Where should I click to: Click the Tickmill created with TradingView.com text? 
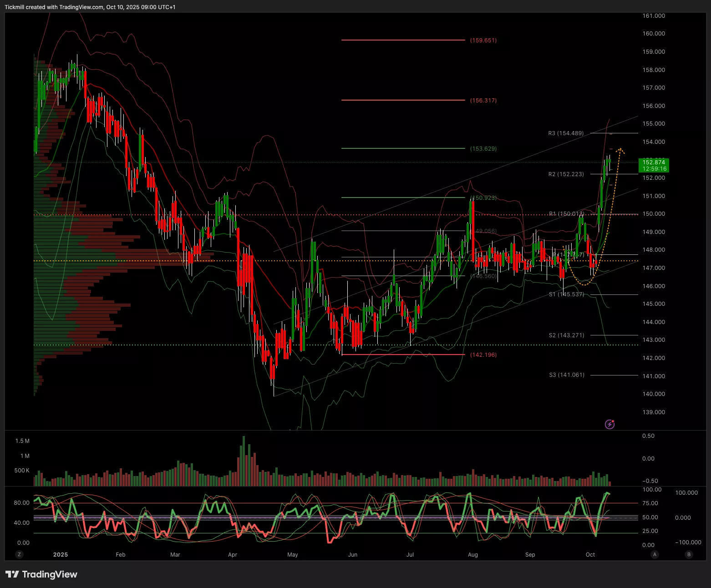click(90, 7)
